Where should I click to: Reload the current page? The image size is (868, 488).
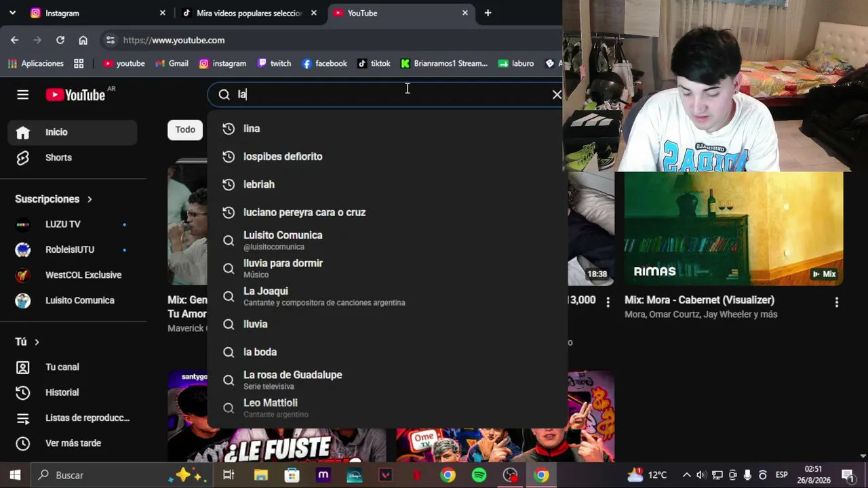click(x=60, y=40)
